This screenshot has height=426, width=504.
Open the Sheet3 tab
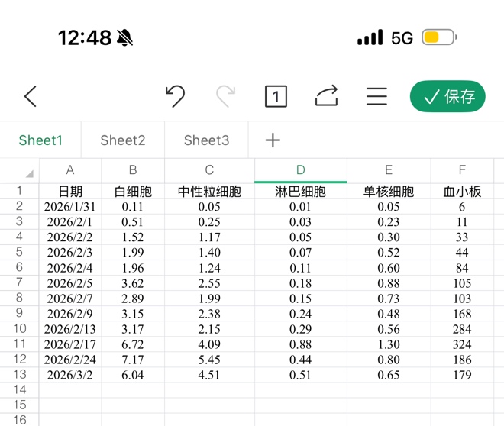point(206,140)
